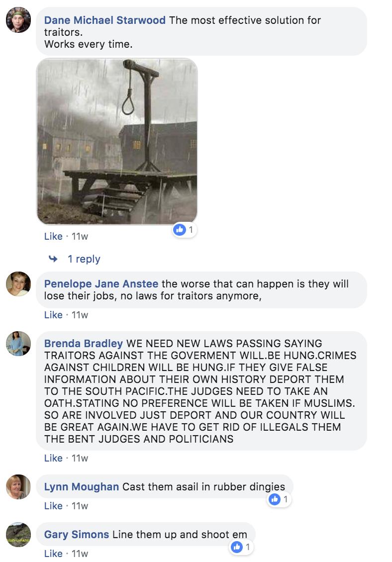The image size is (392, 562).
Task: Open Brenda Bradley's profile avatar
Action: pyautogui.click(x=18, y=344)
